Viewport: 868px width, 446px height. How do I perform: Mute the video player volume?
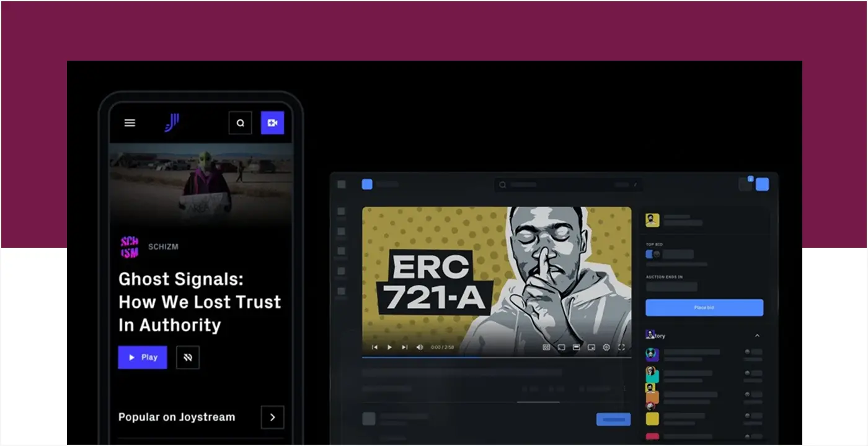click(421, 348)
